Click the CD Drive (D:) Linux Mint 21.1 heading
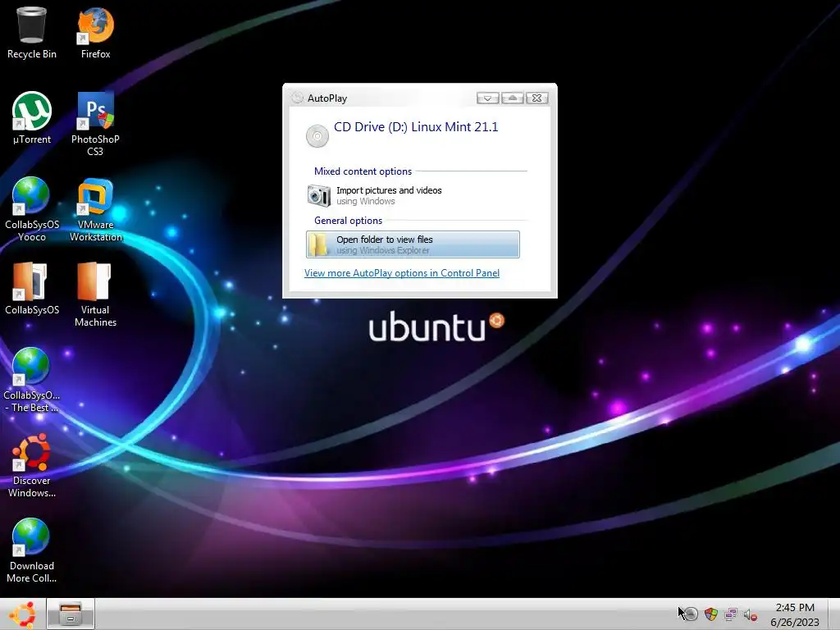This screenshot has width=840, height=630. point(416,127)
